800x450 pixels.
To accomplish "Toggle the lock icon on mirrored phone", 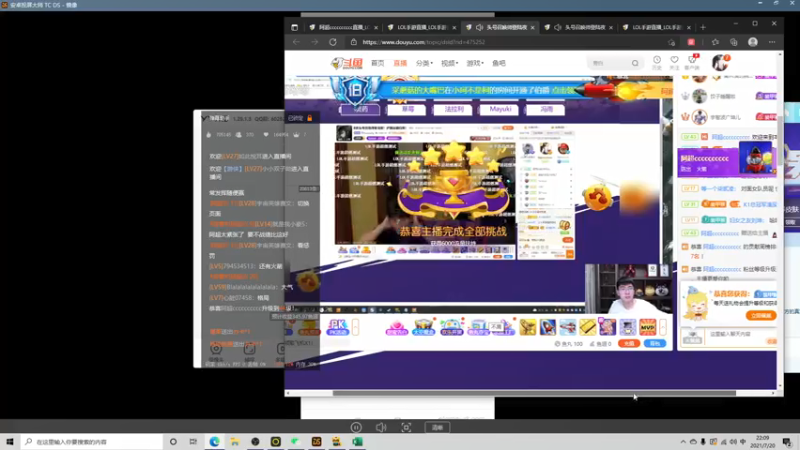I will [x=309, y=118].
